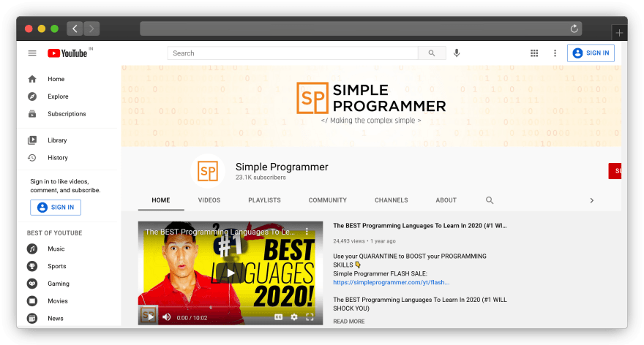Switch to the VIDEOS tab
644x345 pixels.
[209, 200]
